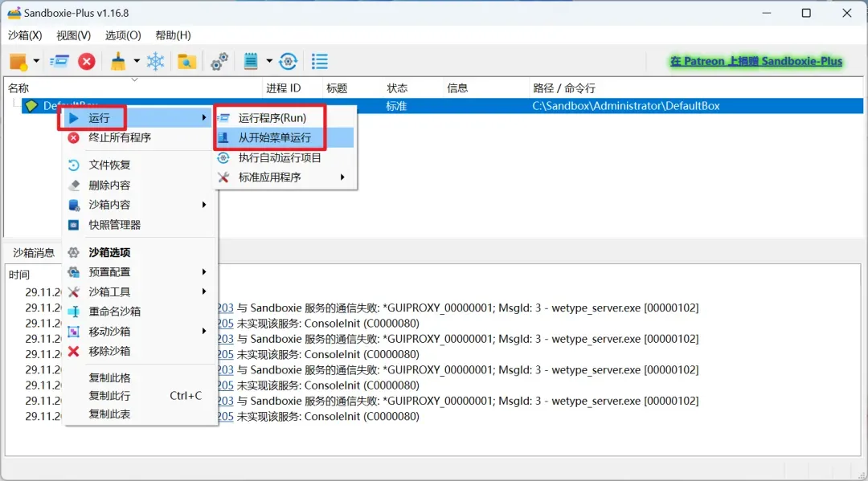This screenshot has height=481, width=868.
Task: Open 预置配置 menu entry
Action: [x=138, y=272]
